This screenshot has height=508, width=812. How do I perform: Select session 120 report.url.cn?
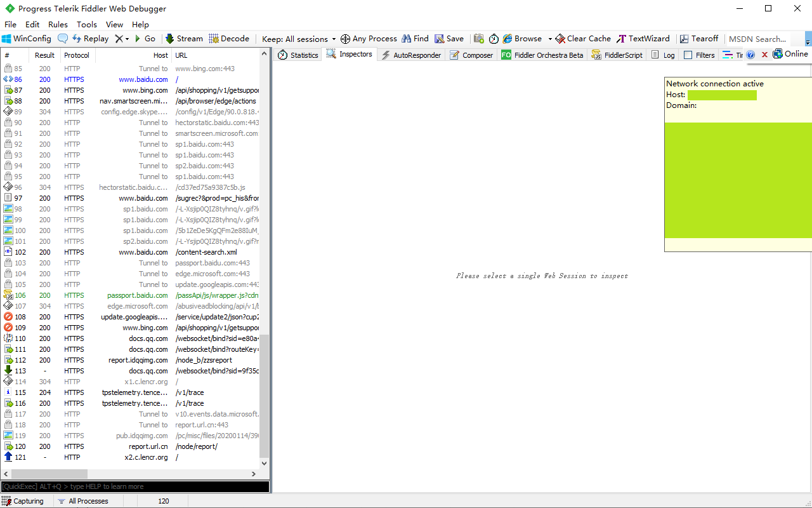[x=131, y=446]
